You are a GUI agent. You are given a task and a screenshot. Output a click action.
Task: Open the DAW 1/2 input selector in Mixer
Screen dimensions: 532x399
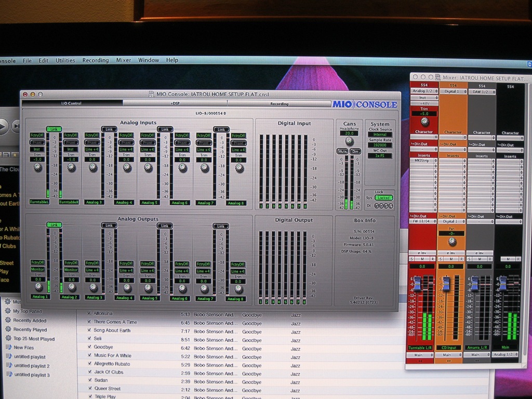point(482,92)
